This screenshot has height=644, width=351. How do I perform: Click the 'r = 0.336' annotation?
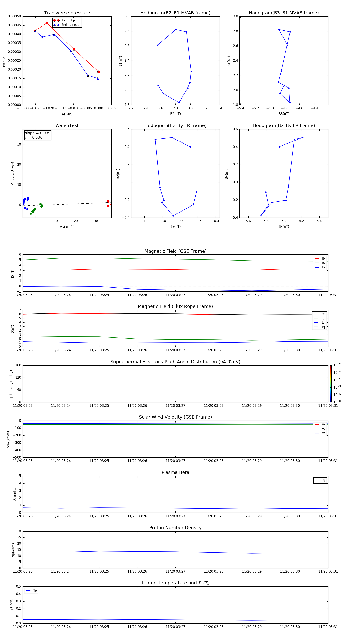click(x=34, y=137)
